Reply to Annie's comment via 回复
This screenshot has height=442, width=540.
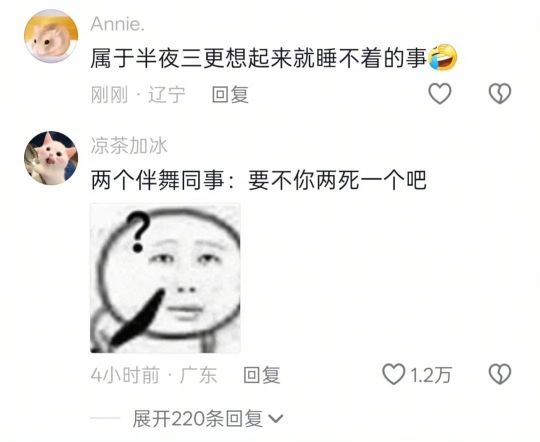[x=230, y=95]
